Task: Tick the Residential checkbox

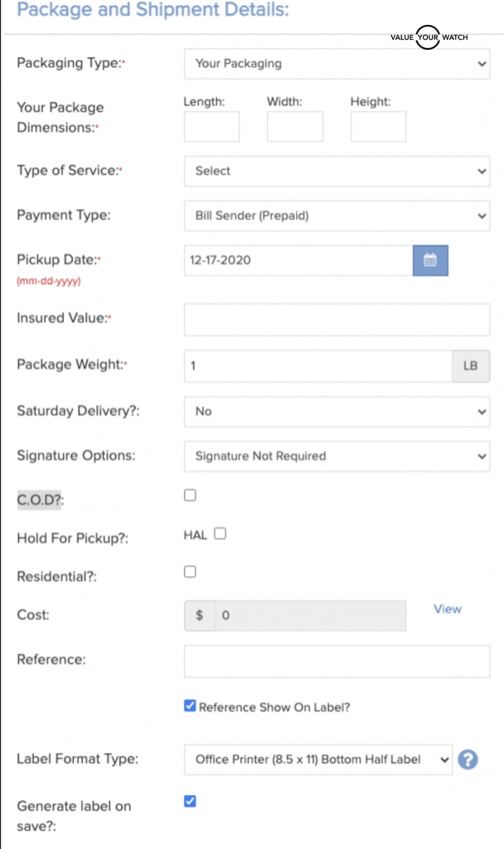Action: (190, 571)
